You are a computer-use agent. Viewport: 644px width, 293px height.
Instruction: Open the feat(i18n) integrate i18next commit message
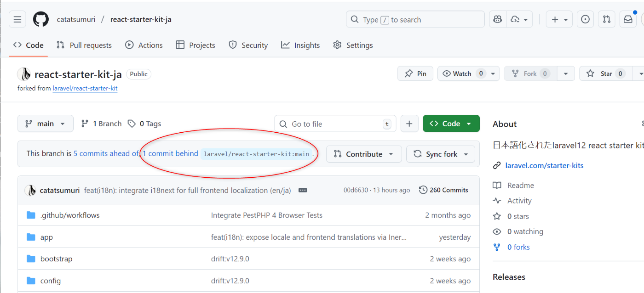tap(188, 190)
